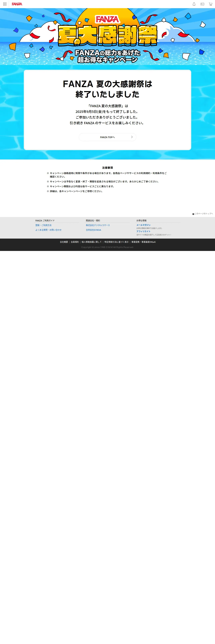The height and width of the screenshot is (644, 215).
Task: Click このページのトップへ link
Action: coord(204,213)
